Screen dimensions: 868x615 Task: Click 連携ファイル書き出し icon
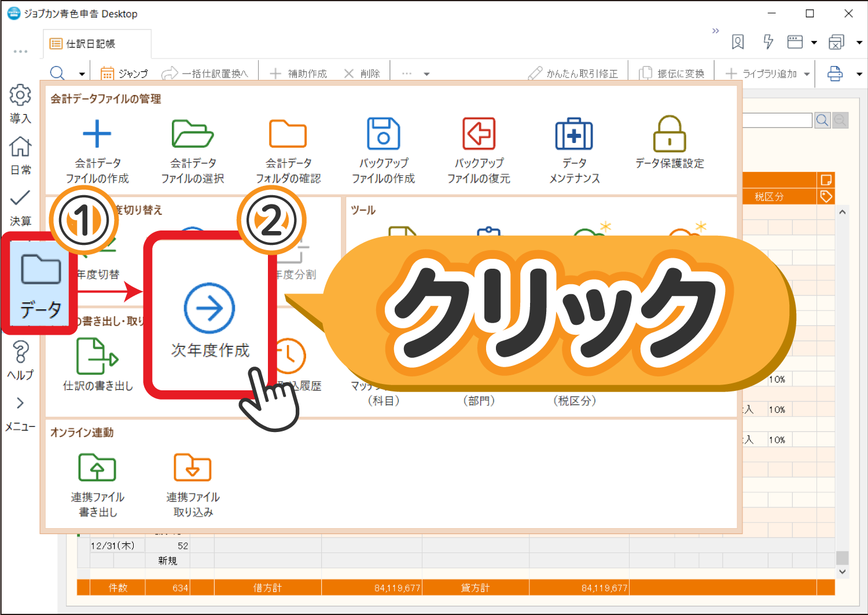97,467
